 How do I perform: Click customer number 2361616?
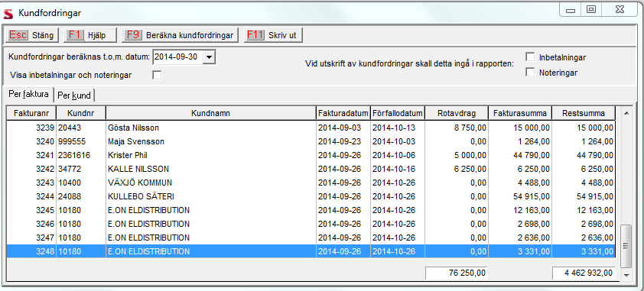pos(74,155)
